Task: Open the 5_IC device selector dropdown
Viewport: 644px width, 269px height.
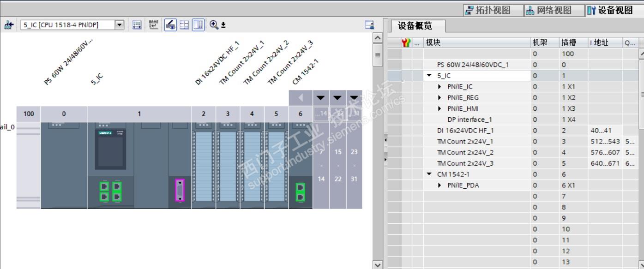Action: point(120,25)
